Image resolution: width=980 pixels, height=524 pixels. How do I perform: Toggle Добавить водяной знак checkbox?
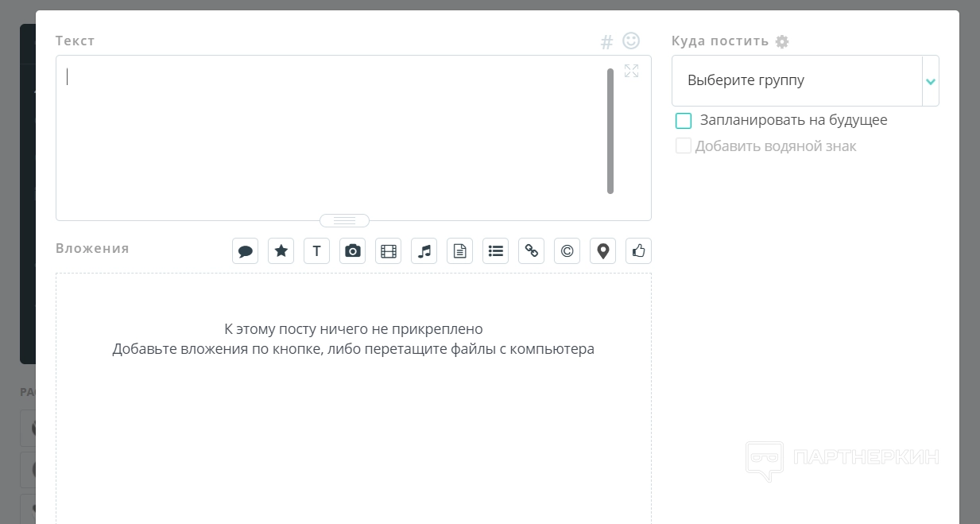click(684, 146)
